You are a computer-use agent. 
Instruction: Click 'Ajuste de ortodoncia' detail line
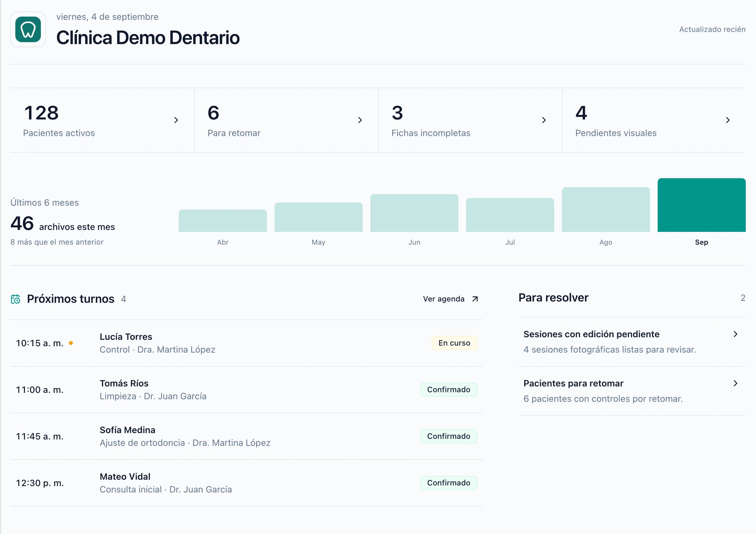(185, 443)
